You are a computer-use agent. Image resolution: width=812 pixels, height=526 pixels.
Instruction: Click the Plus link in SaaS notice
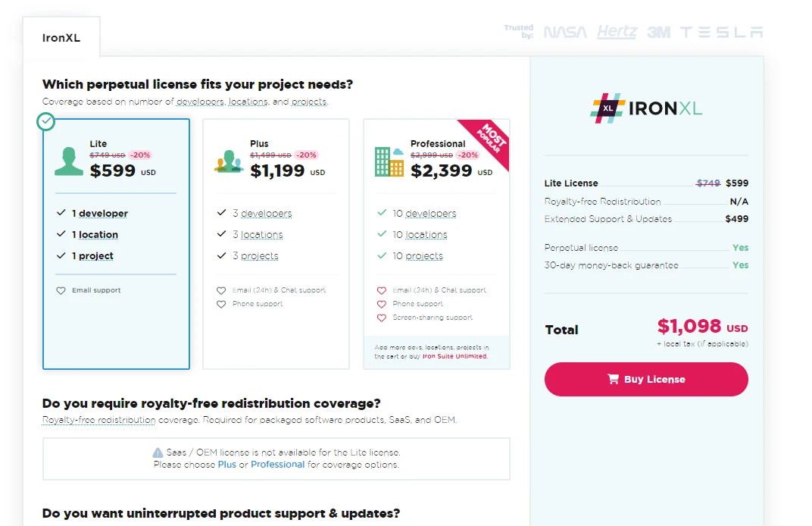click(227, 465)
